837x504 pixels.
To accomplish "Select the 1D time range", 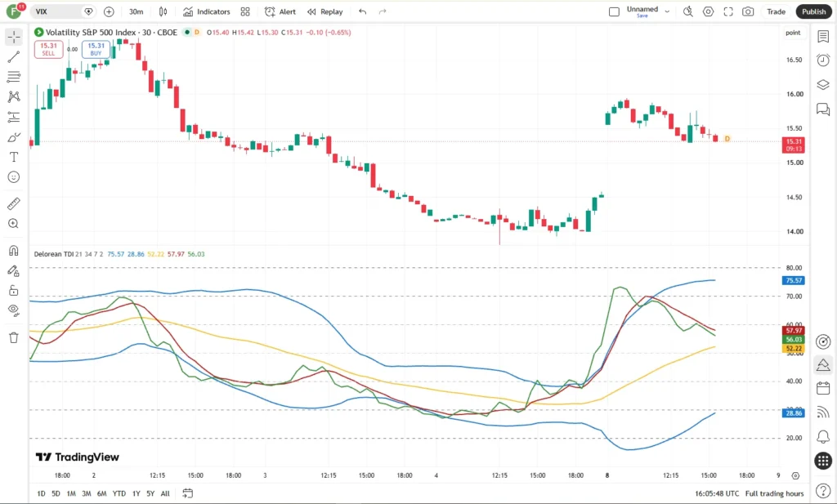I will 41,493.
